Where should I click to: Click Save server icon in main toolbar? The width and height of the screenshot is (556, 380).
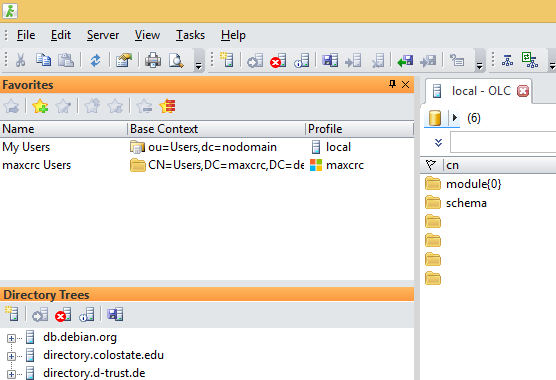click(x=330, y=60)
